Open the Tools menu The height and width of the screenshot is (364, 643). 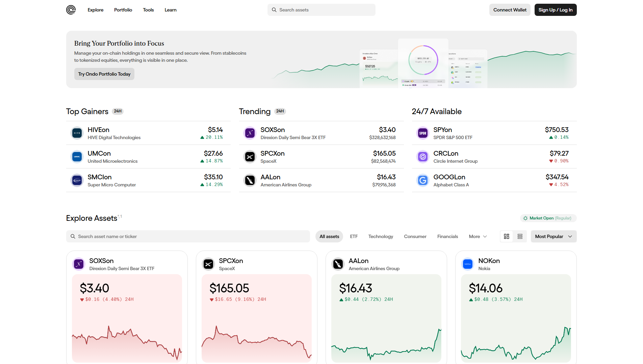pos(149,10)
